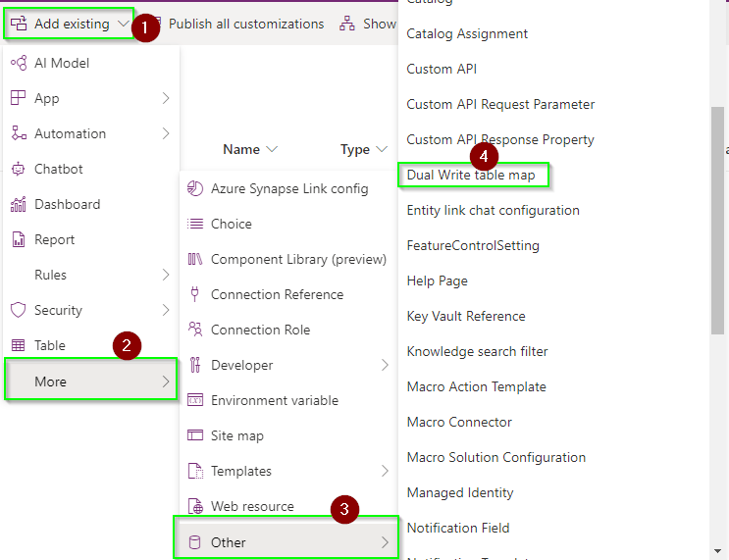The width and height of the screenshot is (729, 560).
Task: Select Report menu item text
Action: coord(54,239)
